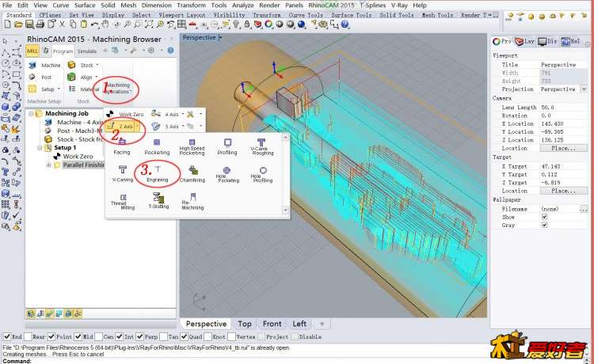This screenshot has width=594, height=364.
Task: Toggle the Quad osnap checkbox
Action: point(184,336)
